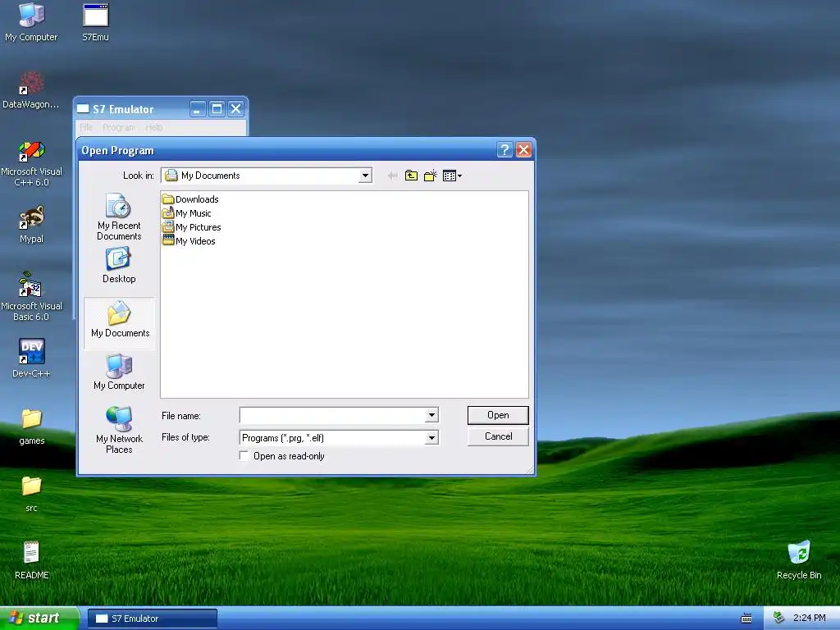Select the src folder on desktop
The width and height of the screenshot is (840, 630).
click(x=31, y=493)
